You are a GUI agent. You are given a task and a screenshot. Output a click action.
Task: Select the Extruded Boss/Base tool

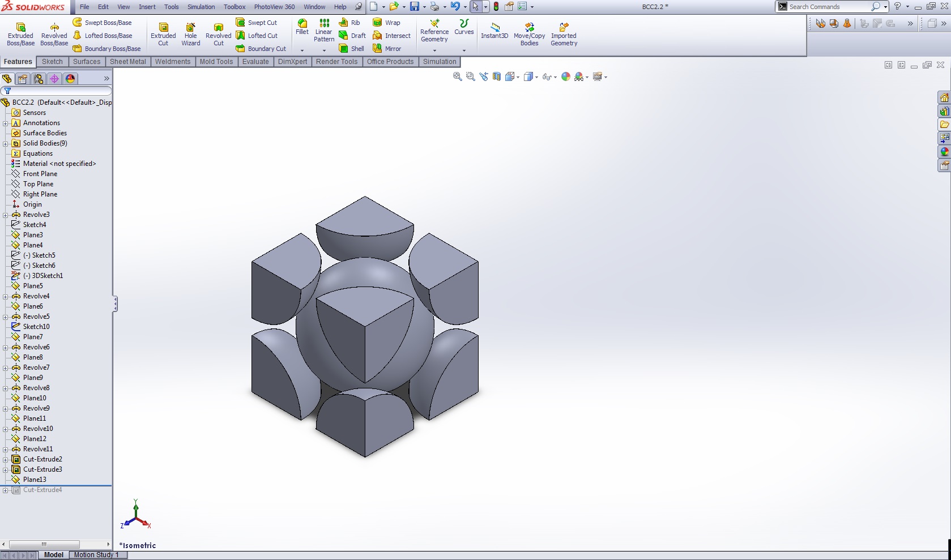click(20, 33)
